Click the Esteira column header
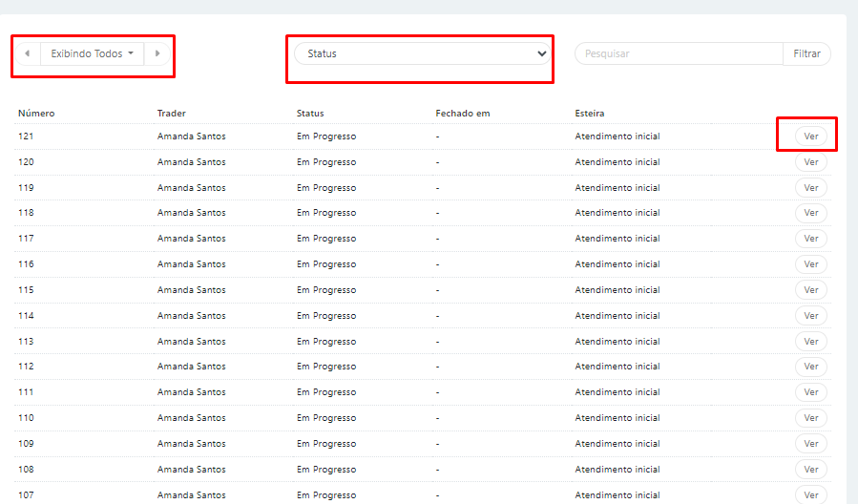 (x=590, y=114)
